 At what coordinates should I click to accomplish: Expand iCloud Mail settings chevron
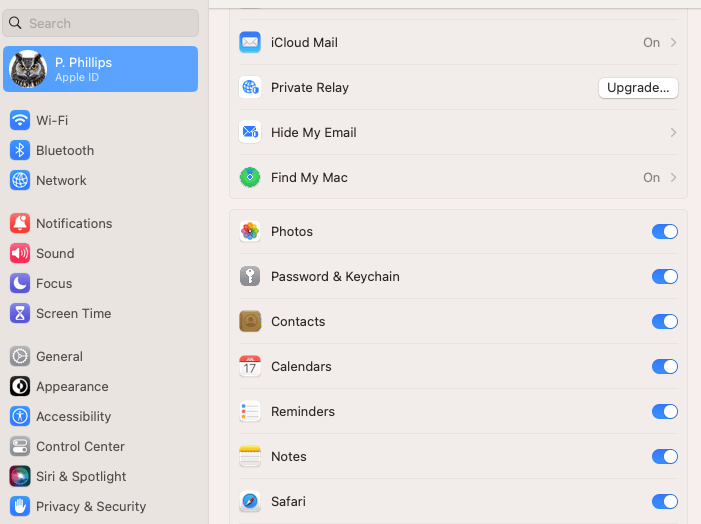point(673,42)
